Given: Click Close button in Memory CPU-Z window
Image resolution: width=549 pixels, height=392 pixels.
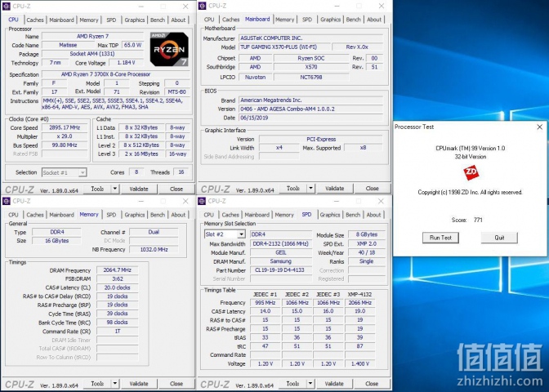Looking at the screenshot, I should coord(176,384).
